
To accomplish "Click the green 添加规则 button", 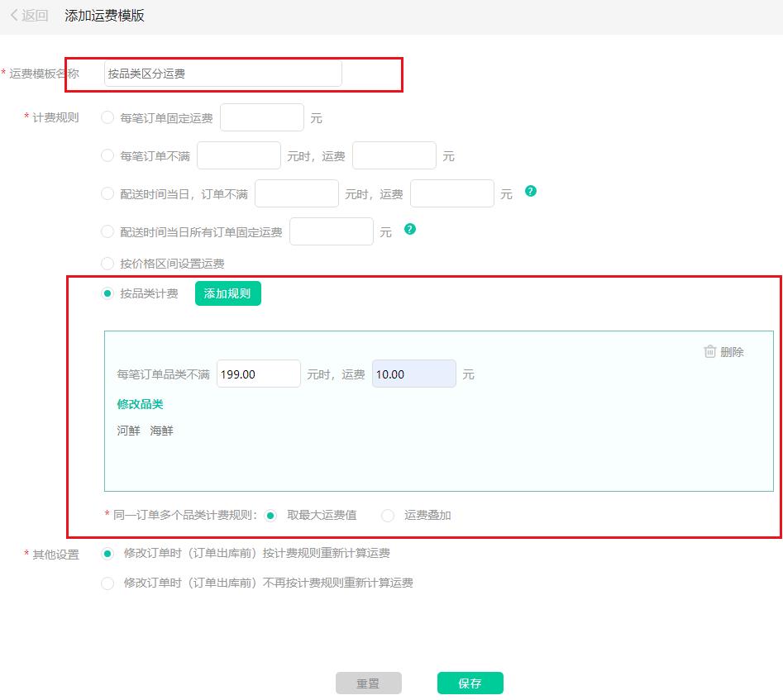I will point(227,293).
